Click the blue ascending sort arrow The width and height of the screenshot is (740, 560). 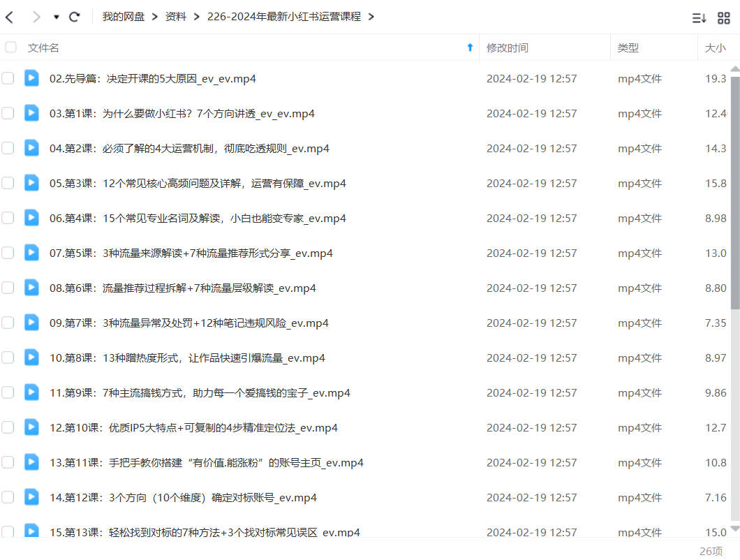pyautogui.click(x=470, y=47)
